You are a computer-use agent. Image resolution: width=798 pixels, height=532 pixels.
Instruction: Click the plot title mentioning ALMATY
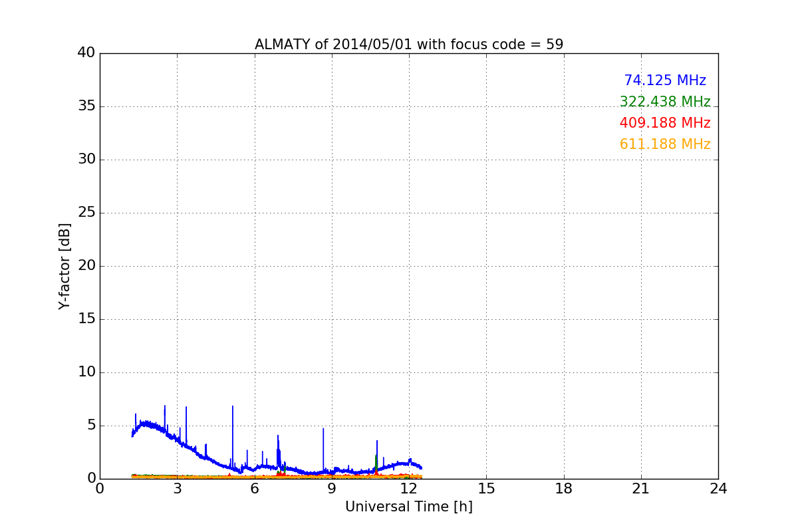click(x=409, y=45)
